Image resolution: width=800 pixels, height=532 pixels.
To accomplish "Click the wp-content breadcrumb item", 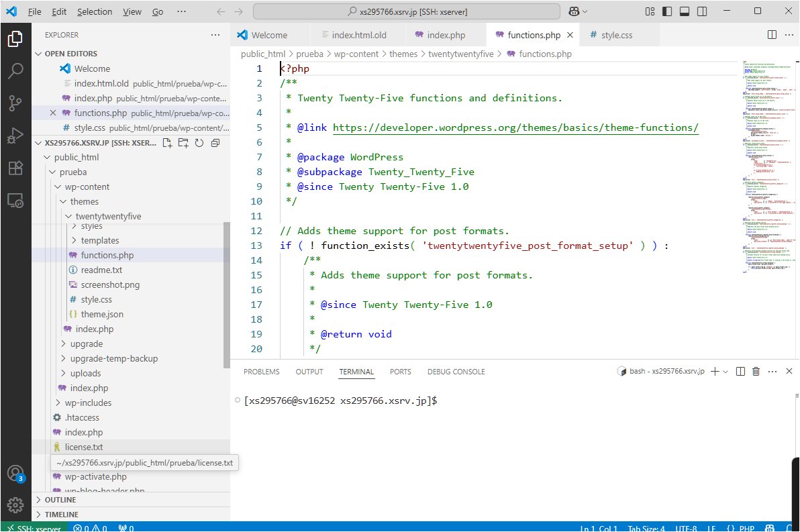I will tap(357, 54).
